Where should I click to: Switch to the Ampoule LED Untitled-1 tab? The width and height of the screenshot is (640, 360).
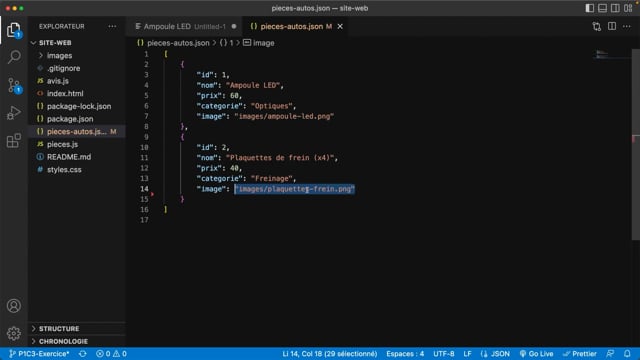[x=184, y=27]
